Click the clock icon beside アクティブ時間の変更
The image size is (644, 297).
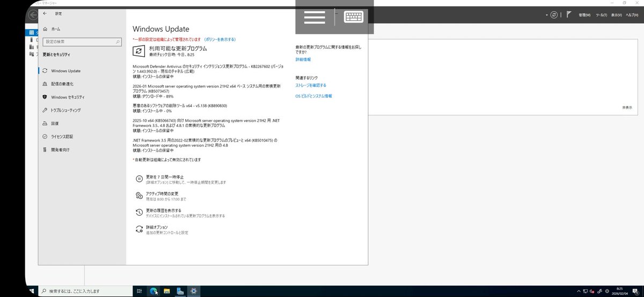click(139, 195)
